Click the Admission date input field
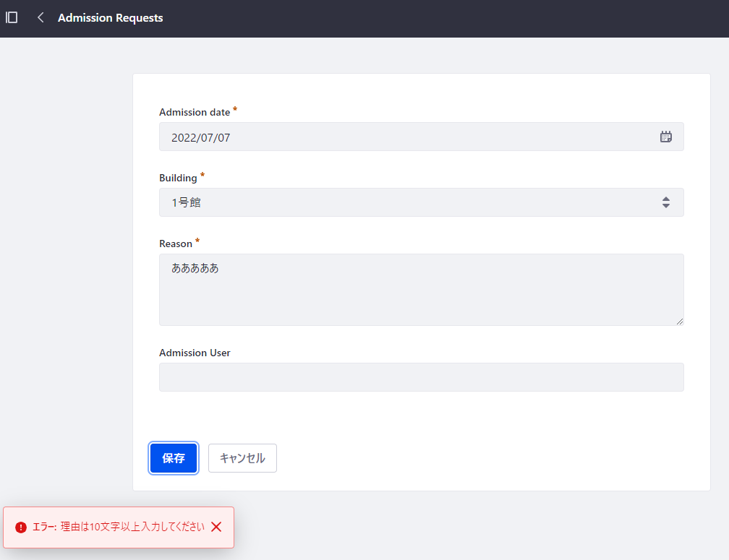The image size is (729, 560). [421, 137]
